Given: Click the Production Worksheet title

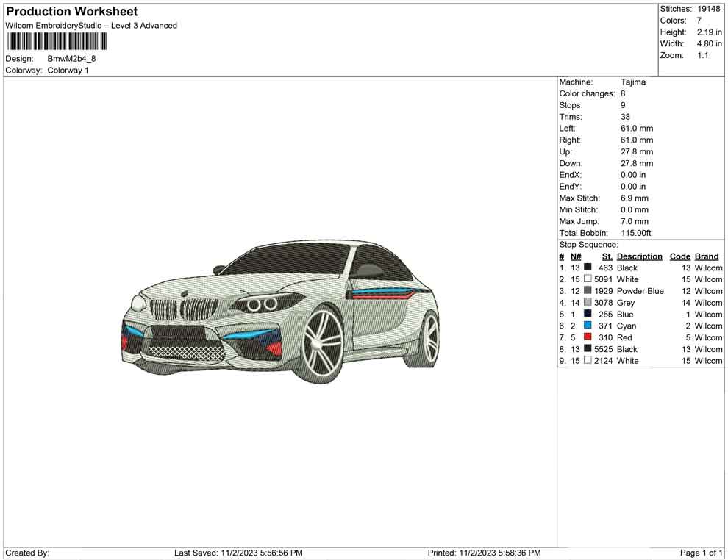Looking at the screenshot, I should point(72,12).
